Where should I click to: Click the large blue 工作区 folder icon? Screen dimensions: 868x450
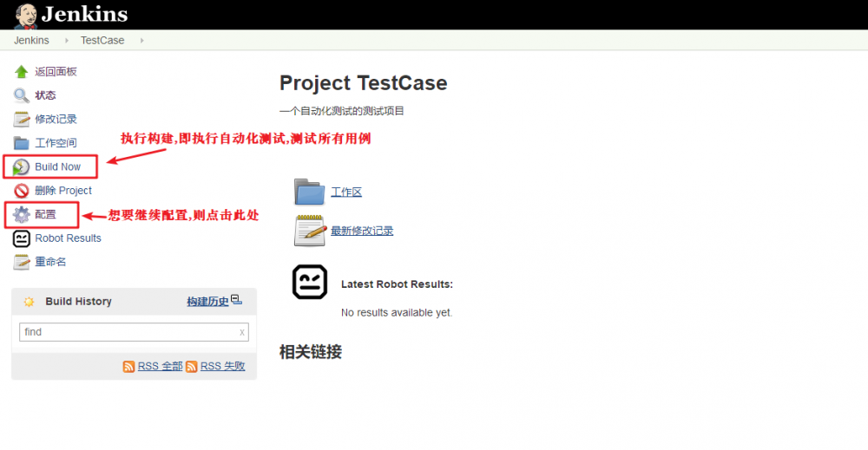(x=310, y=192)
